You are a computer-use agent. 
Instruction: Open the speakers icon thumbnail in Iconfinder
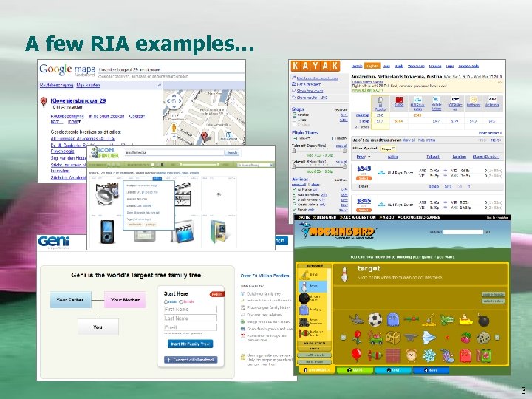click(x=107, y=194)
